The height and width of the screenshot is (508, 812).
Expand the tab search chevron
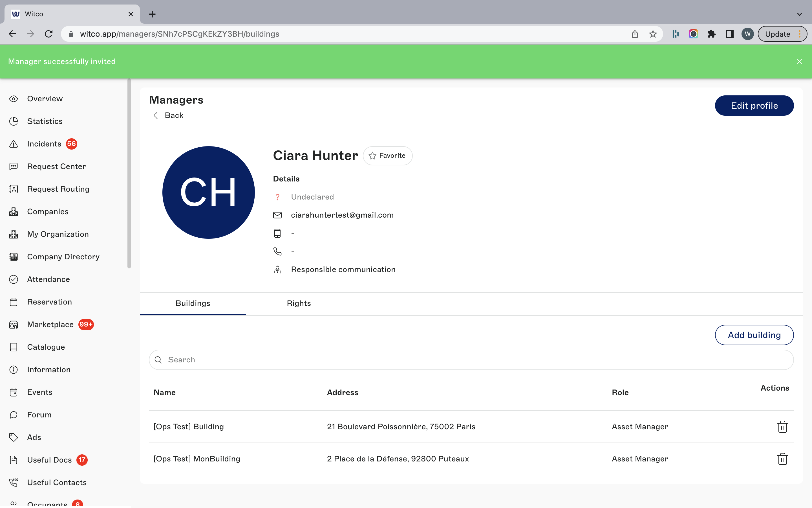coord(800,14)
